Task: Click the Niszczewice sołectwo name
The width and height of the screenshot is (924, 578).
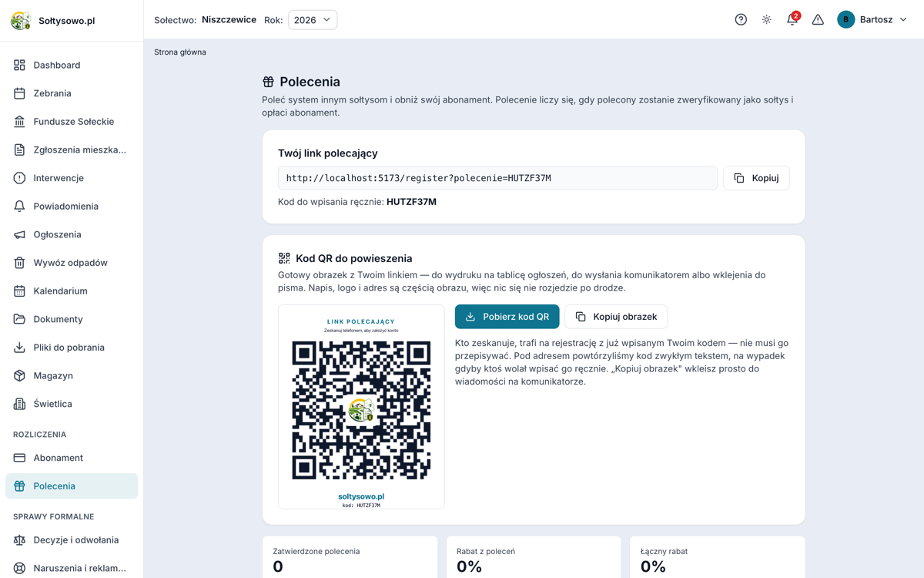Action: [229, 20]
